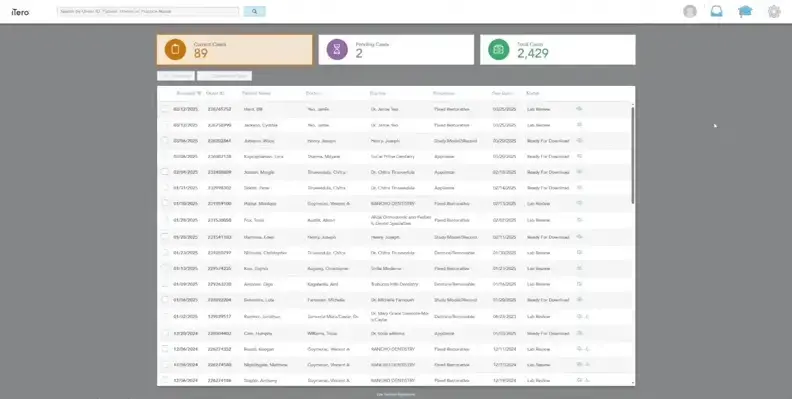This screenshot has width=792, height=399.
Task: Open the messages inbox icon
Action: point(716,11)
